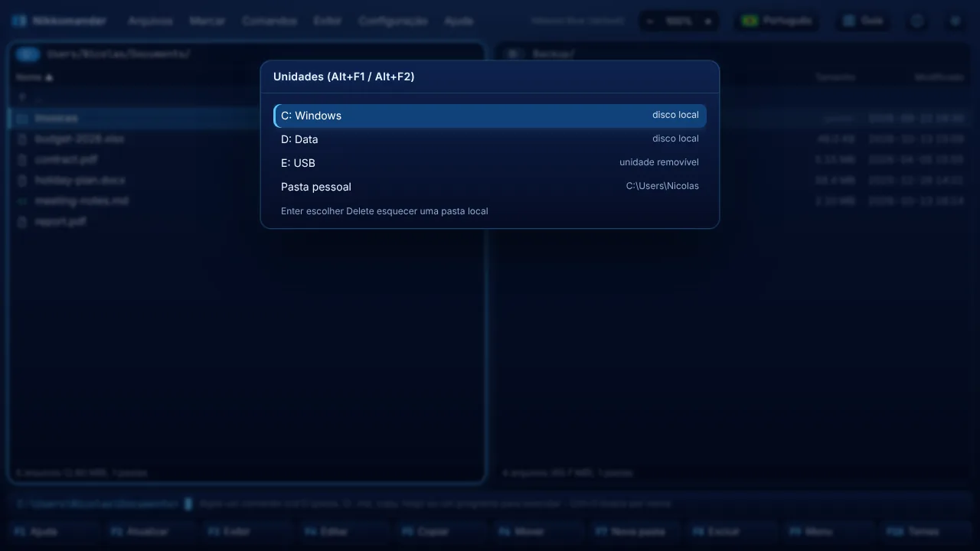Click the Nikkomander app logo icon
The height and width of the screenshot is (551, 980).
coord(19,21)
